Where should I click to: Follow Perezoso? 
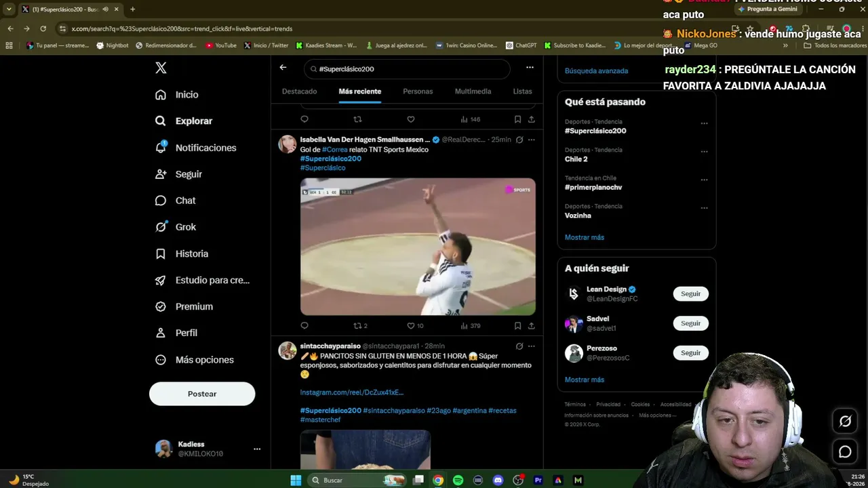pyautogui.click(x=690, y=353)
